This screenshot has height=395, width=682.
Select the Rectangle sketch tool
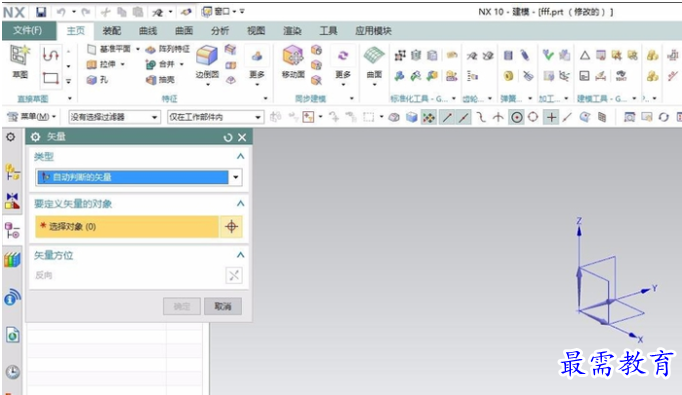click(x=50, y=78)
